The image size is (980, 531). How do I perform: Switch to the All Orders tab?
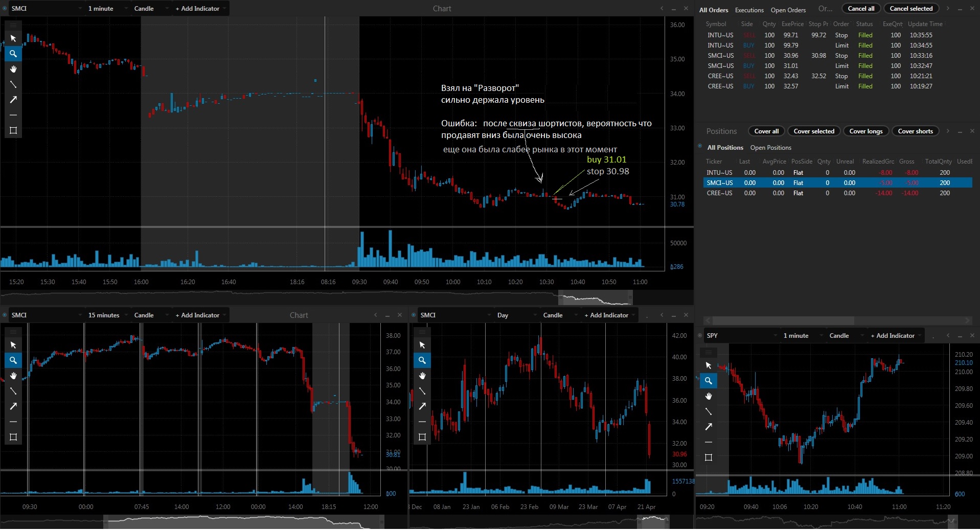click(x=714, y=10)
